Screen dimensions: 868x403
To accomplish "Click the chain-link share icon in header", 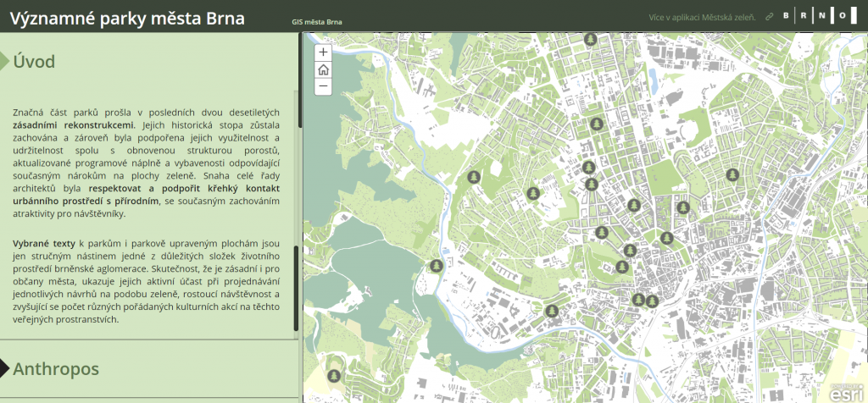I will (x=769, y=17).
